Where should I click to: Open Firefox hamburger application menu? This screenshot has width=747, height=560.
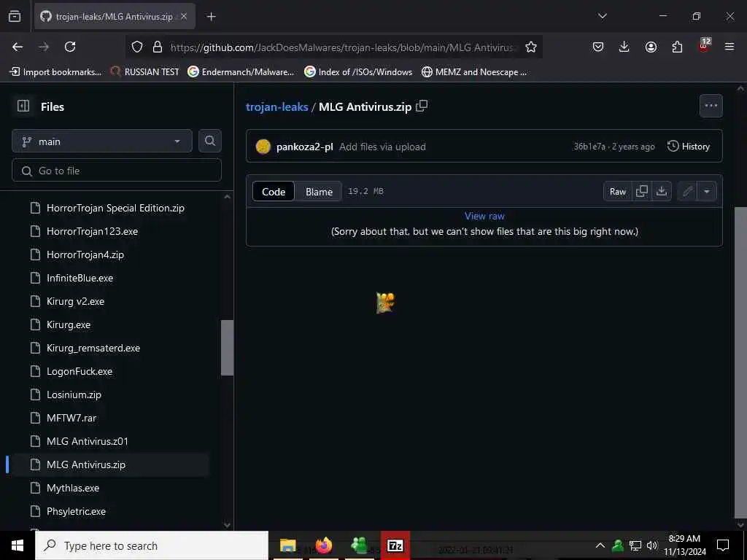coord(729,47)
